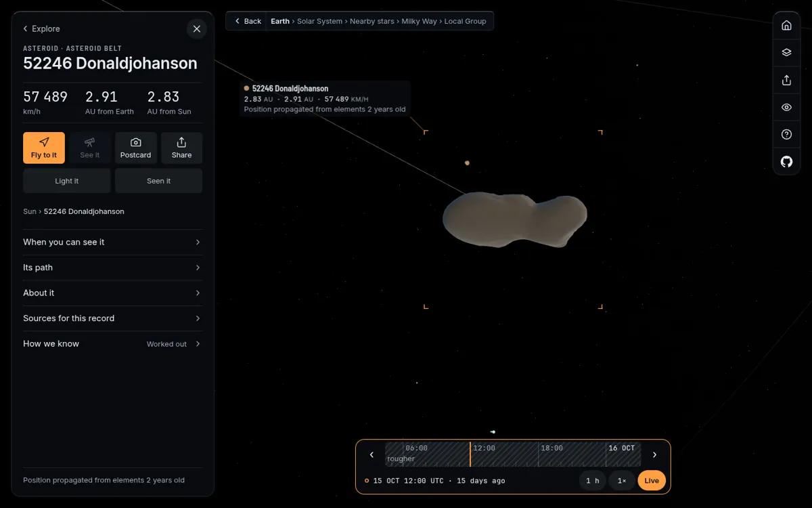Switch to Local Group scale

pos(466,21)
